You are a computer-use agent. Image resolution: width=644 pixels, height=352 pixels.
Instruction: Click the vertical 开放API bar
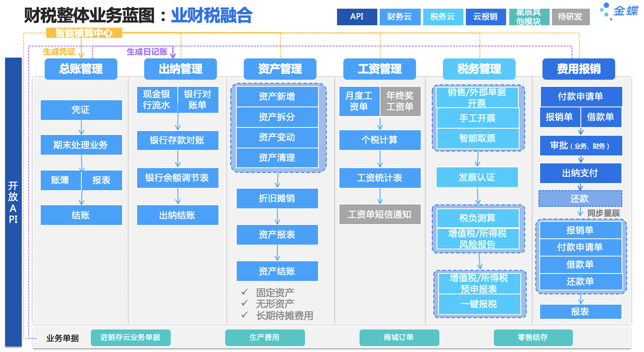tap(13, 202)
